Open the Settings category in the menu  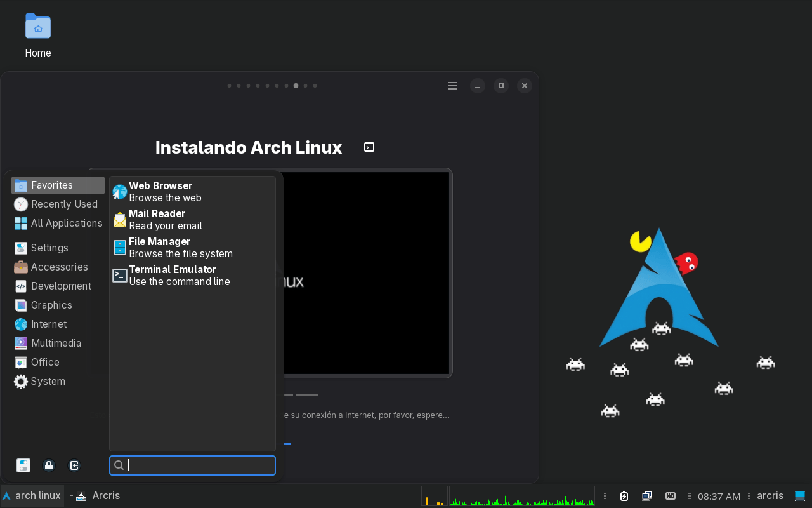58,248
